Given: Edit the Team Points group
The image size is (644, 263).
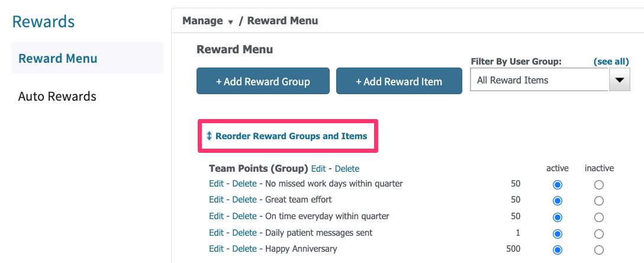Looking at the screenshot, I should pos(318,168).
